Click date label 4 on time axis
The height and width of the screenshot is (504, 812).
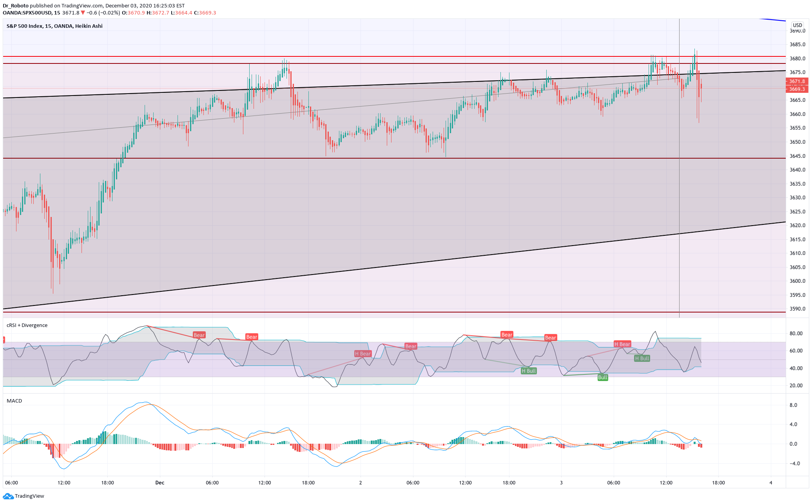pos(770,482)
